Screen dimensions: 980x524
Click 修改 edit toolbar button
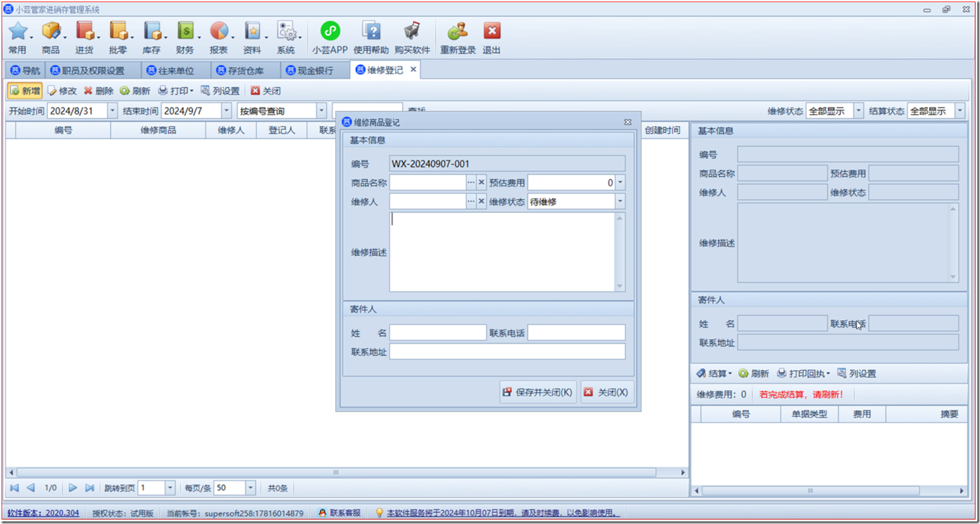tap(62, 91)
